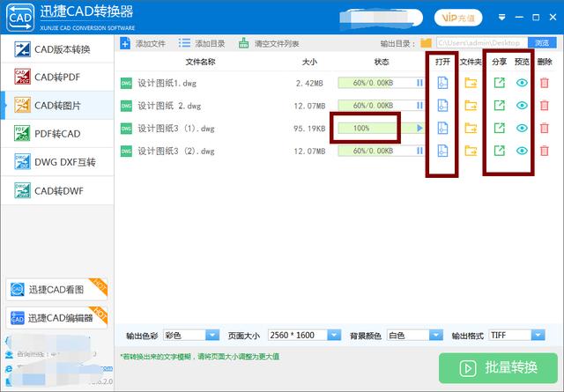564x392 pixels.
Task: Select CAD转图片 in the sidebar
Action: (57, 106)
